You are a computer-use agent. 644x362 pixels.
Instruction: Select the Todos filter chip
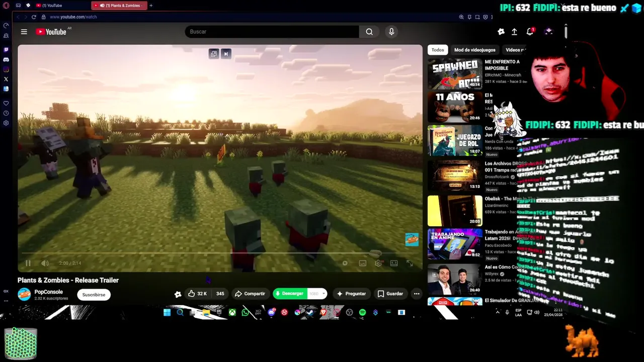tap(438, 50)
